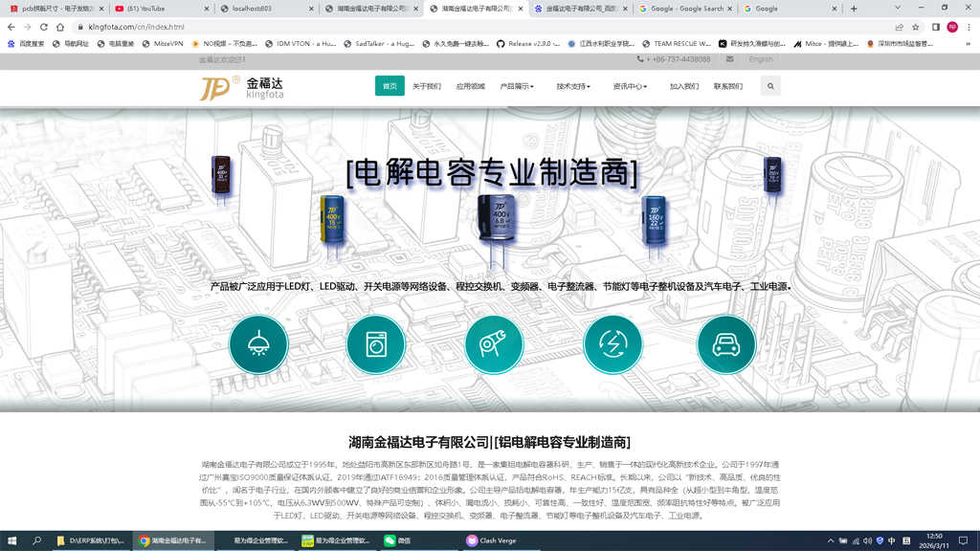Screen dimensions: 980x551
Task: Click the power tool circular icon
Action: tap(494, 344)
